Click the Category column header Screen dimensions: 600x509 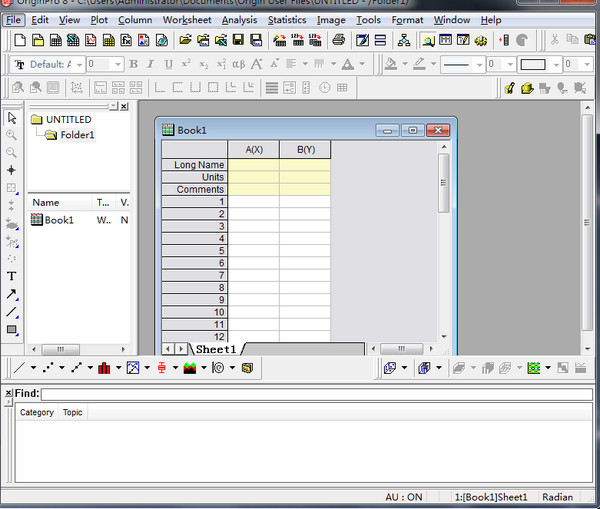[37, 412]
